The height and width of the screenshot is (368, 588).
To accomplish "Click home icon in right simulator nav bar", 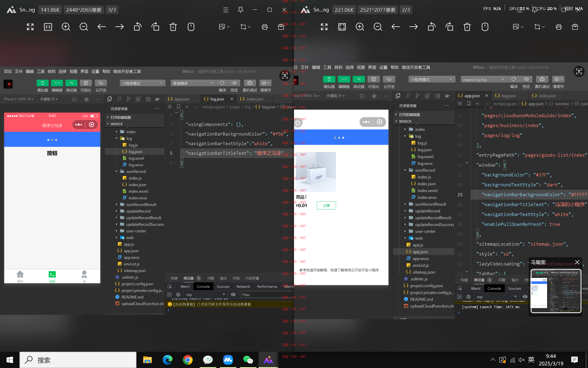I will 298,123.
